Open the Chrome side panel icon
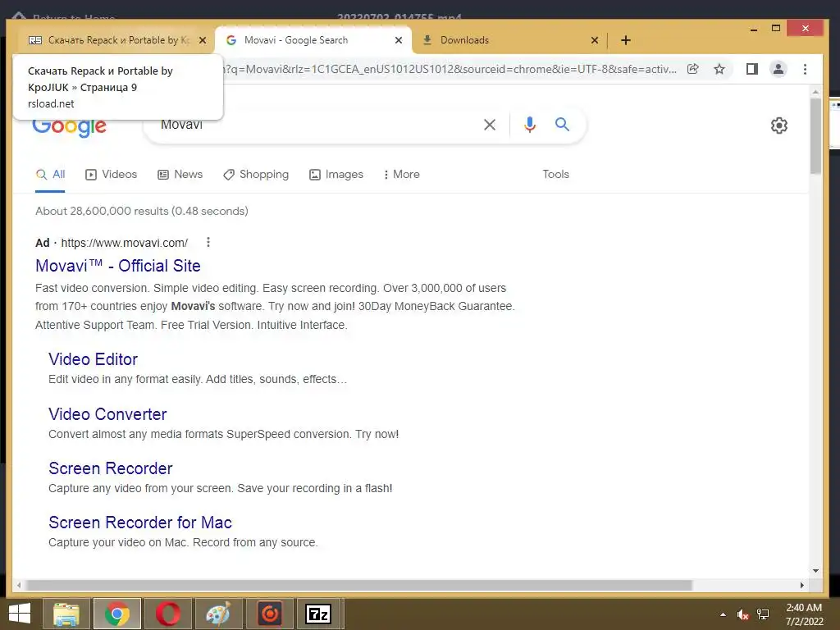The height and width of the screenshot is (630, 840). point(752,69)
